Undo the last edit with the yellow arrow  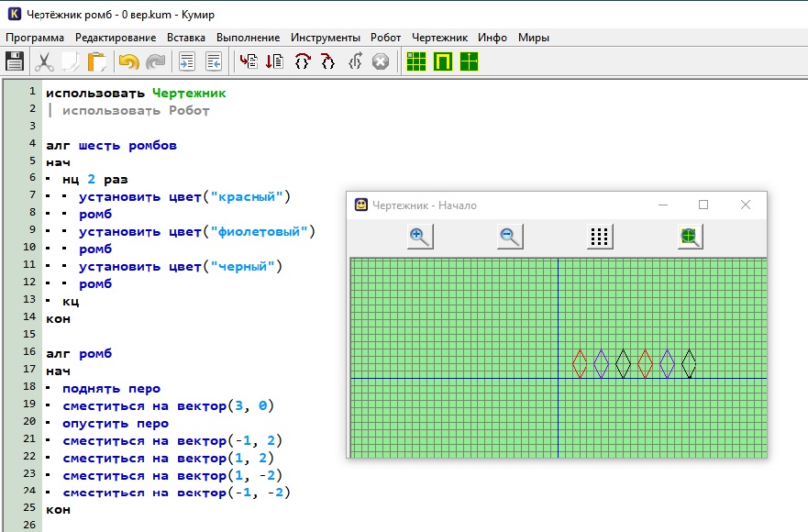(x=128, y=61)
